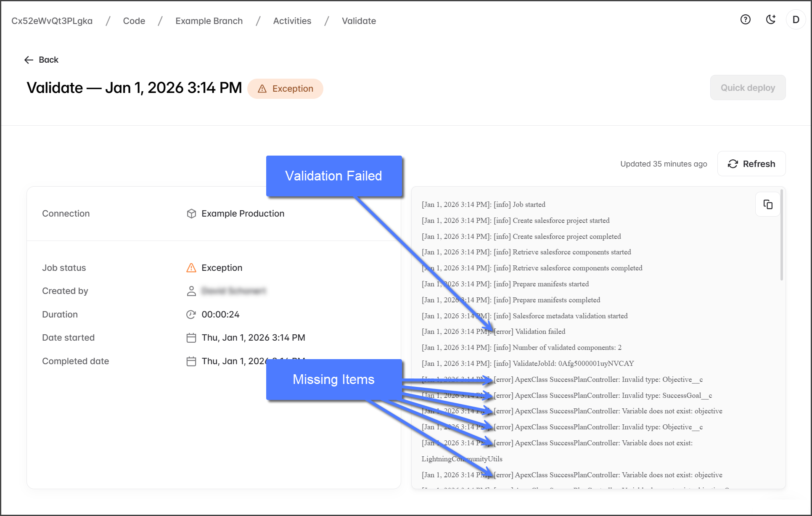This screenshot has width=812, height=516.
Task: Click the back arrow icon
Action: [29, 60]
